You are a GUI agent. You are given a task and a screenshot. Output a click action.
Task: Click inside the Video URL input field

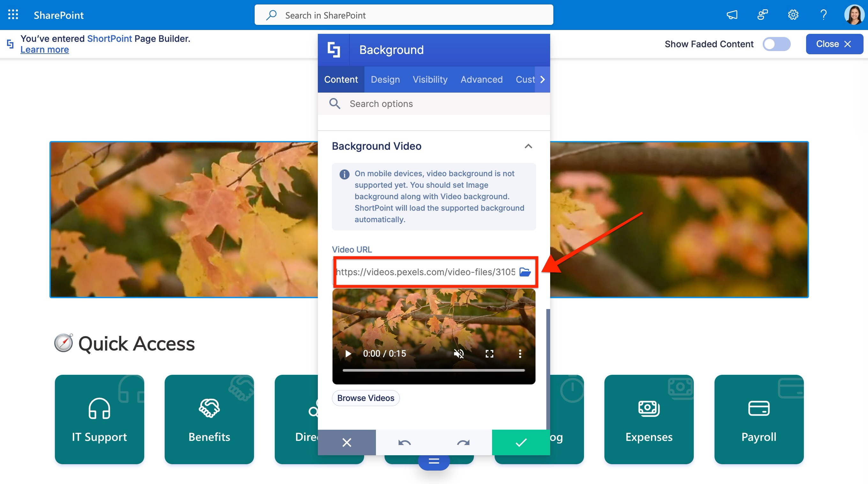(x=421, y=272)
